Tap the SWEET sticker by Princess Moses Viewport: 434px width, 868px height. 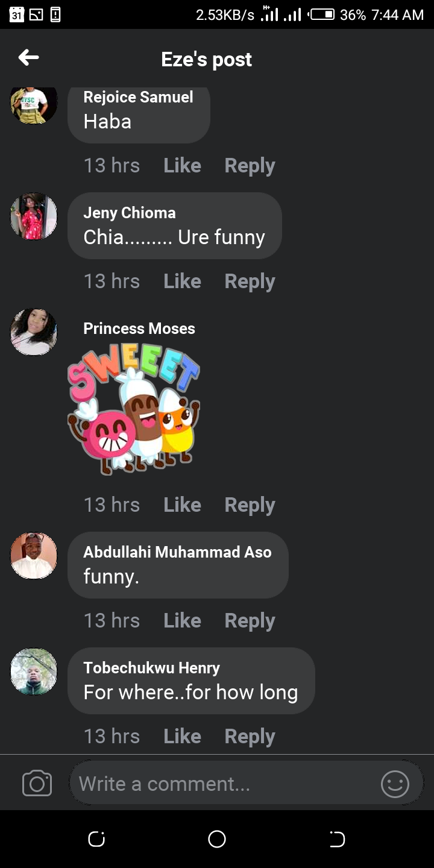click(134, 411)
